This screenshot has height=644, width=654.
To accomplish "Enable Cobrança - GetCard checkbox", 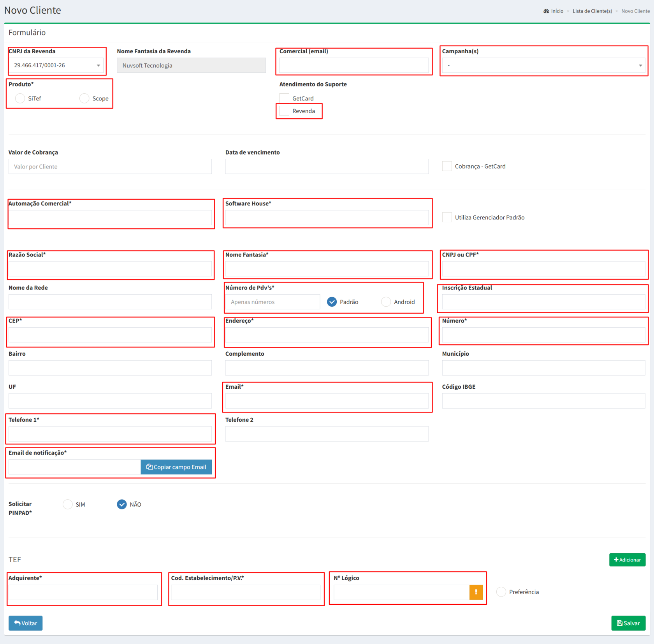I will [x=447, y=166].
